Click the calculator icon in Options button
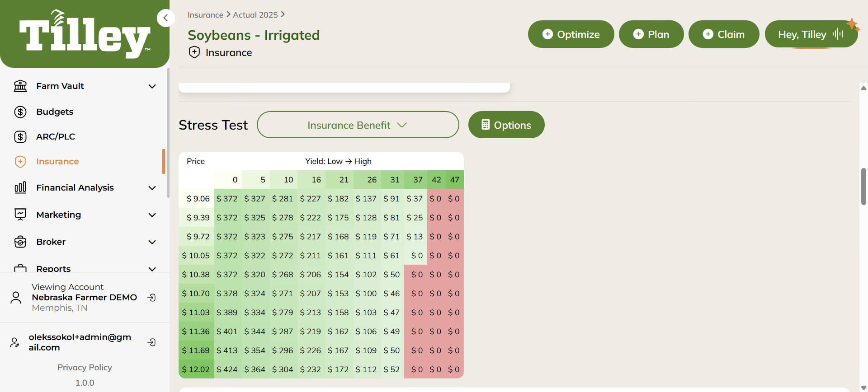The image size is (868, 392). [x=486, y=125]
